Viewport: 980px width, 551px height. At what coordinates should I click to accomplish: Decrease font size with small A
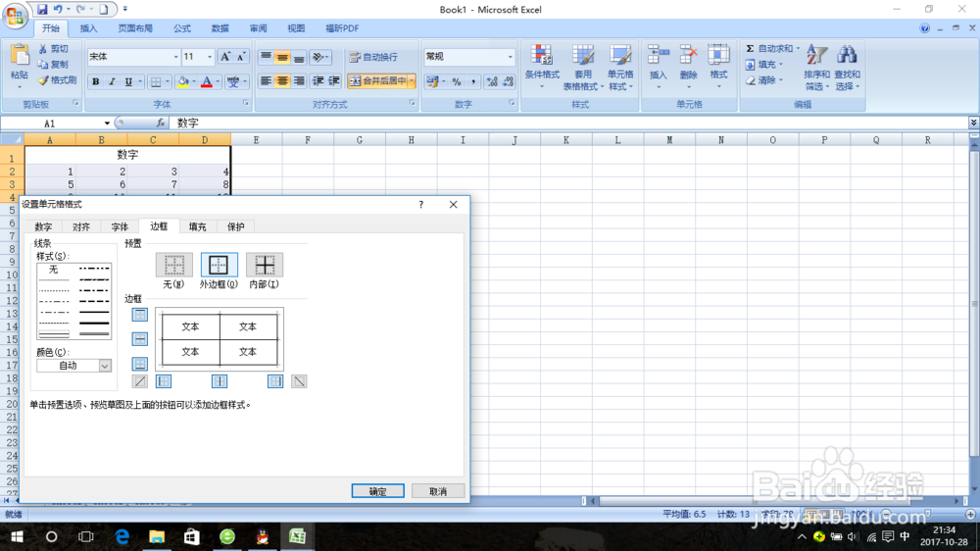point(241,57)
